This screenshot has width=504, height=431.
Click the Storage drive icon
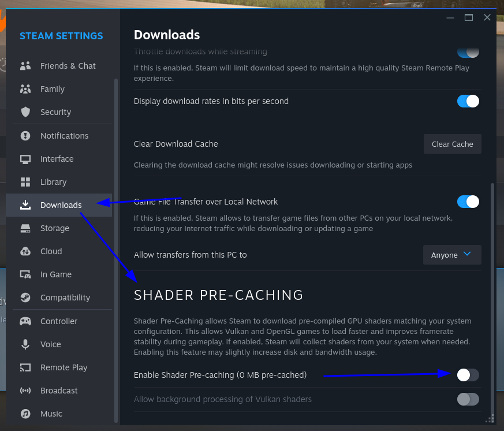coord(25,228)
